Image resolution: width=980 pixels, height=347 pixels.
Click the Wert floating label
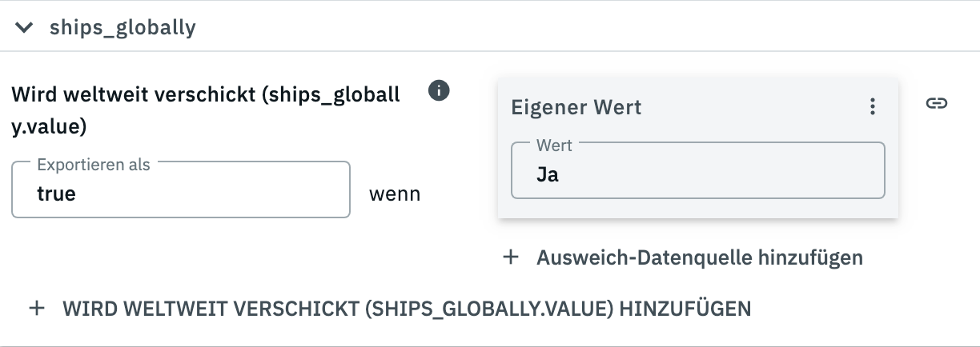point(554,146)
